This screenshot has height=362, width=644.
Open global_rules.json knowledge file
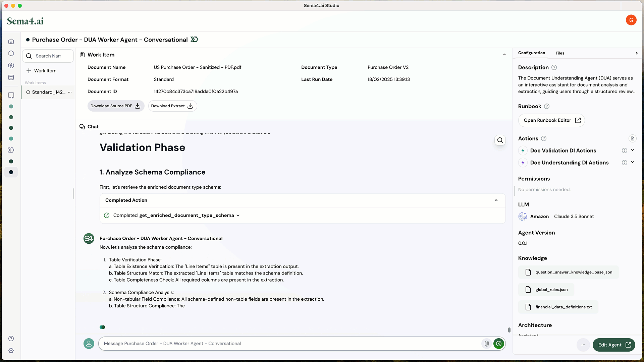tap(546, 290)
